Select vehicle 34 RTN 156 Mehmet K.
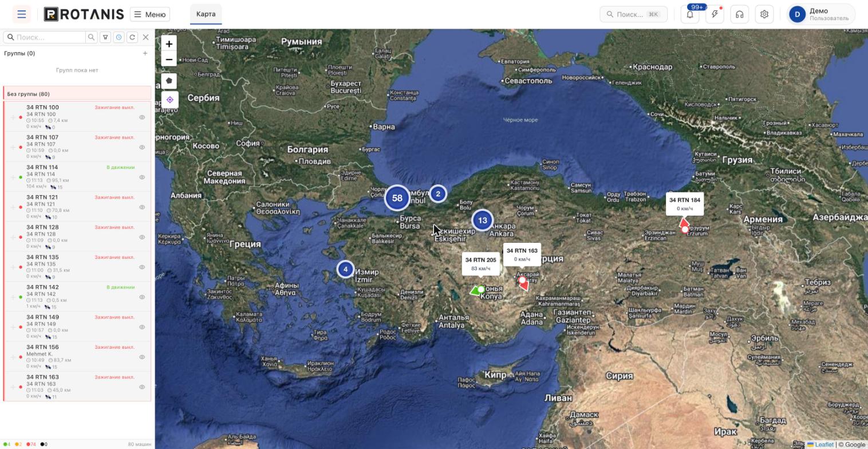This screenshot has width=868, height=449. [x=77, y=357]
